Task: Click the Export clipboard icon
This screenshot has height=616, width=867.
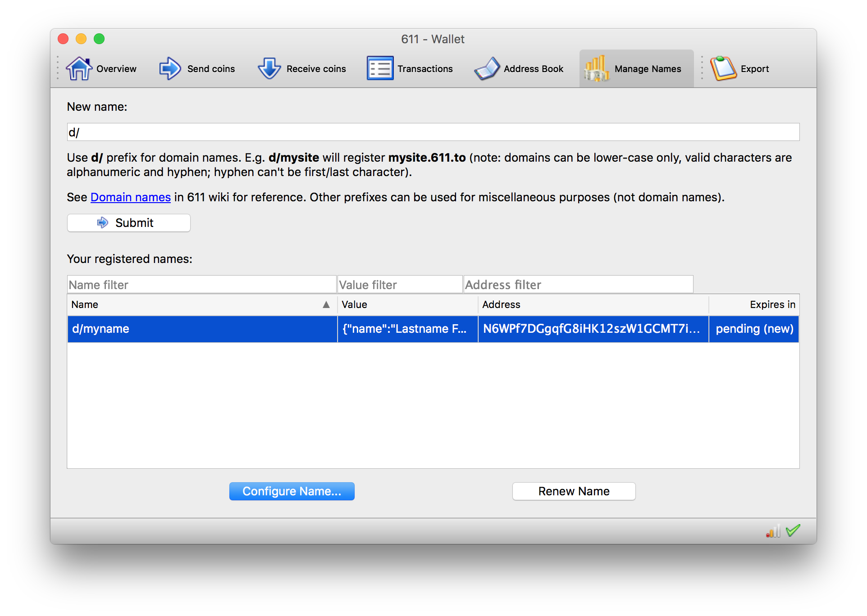Action: [723, 69]
